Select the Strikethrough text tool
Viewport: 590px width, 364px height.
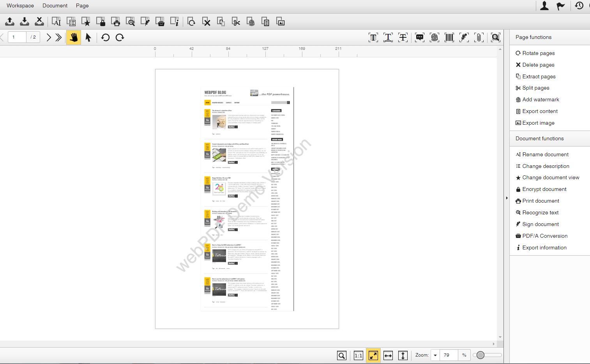pos(403,37)
